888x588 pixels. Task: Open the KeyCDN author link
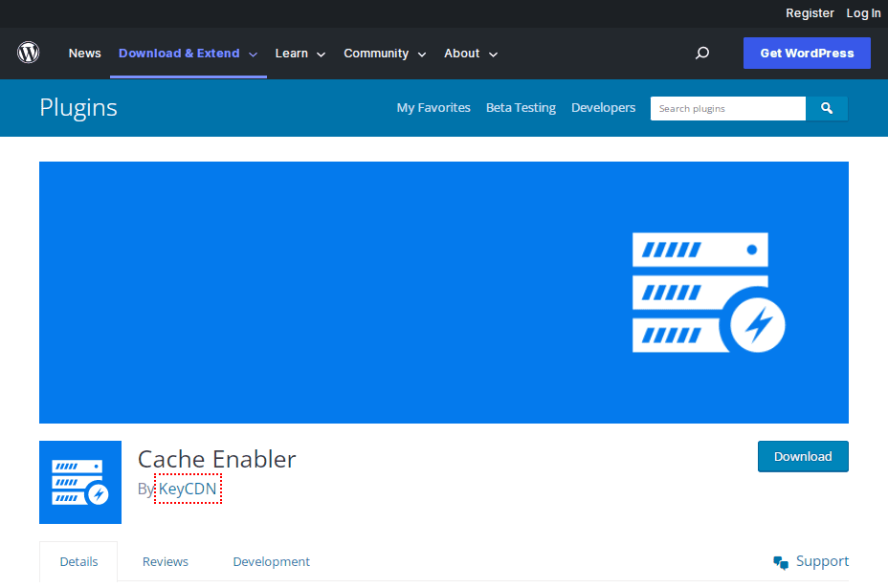point(188,489)
